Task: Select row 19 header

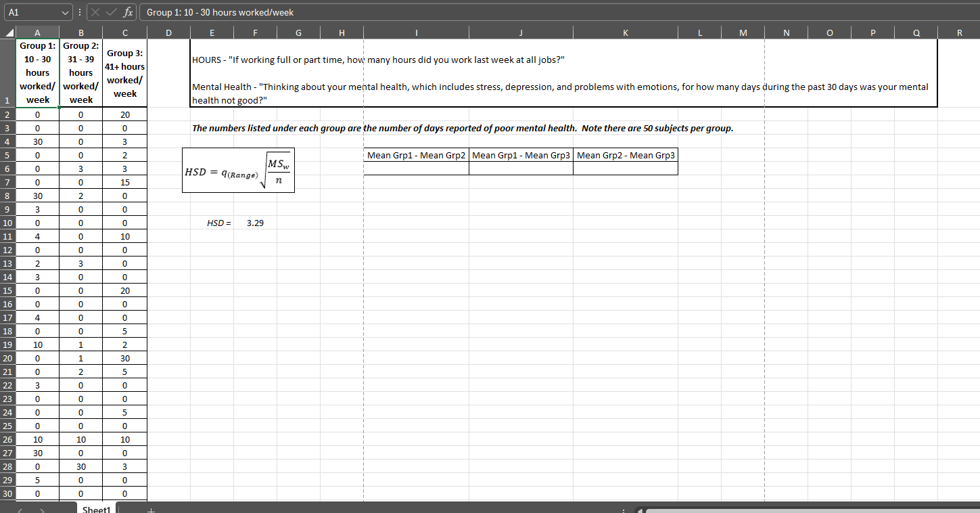Action: click(x=8, y=344)
